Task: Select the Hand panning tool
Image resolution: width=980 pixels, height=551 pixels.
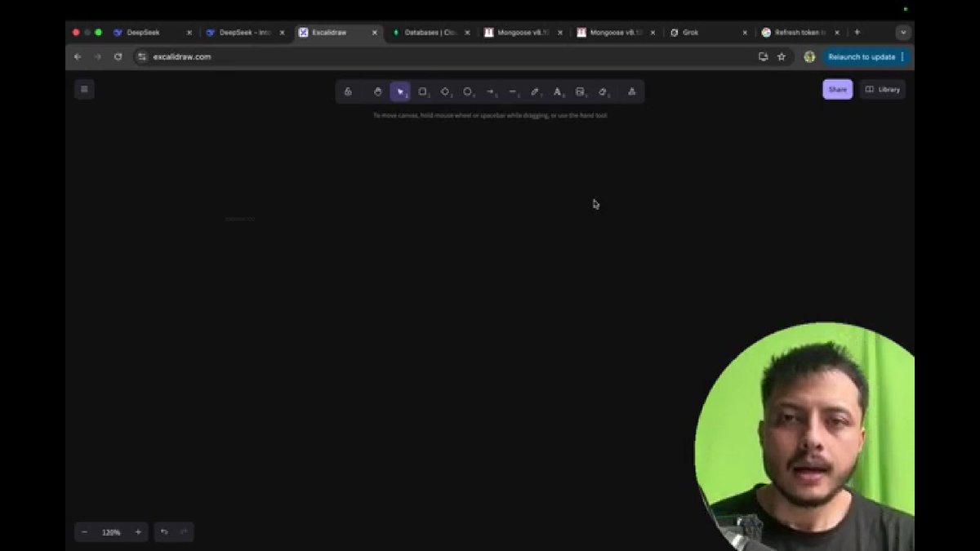Action: (377, 91)
